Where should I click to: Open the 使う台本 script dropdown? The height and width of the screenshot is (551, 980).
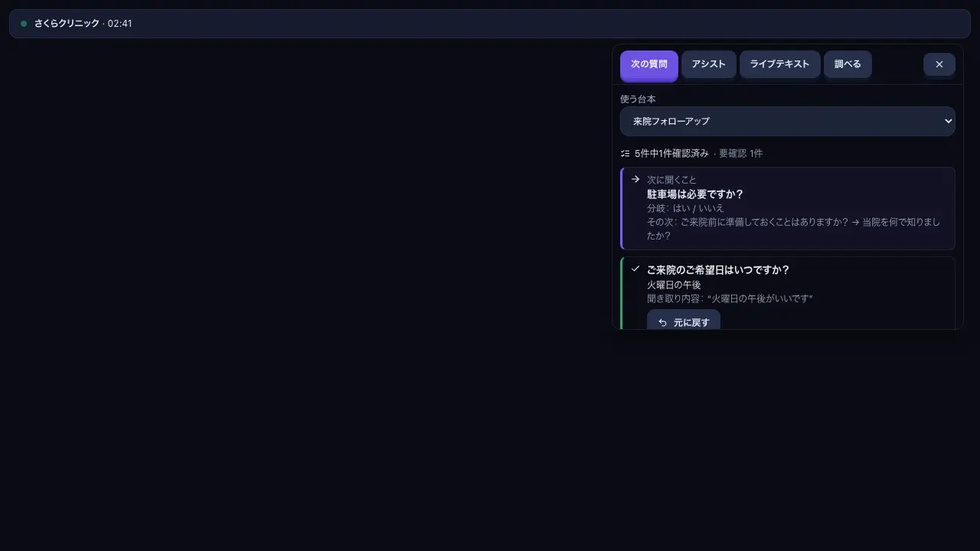pyautogui.click(x=788, y=121)
